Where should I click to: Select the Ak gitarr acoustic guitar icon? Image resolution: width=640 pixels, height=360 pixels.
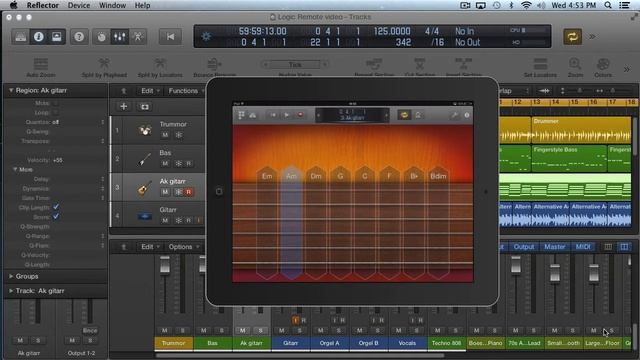click(x=144, y=188)
